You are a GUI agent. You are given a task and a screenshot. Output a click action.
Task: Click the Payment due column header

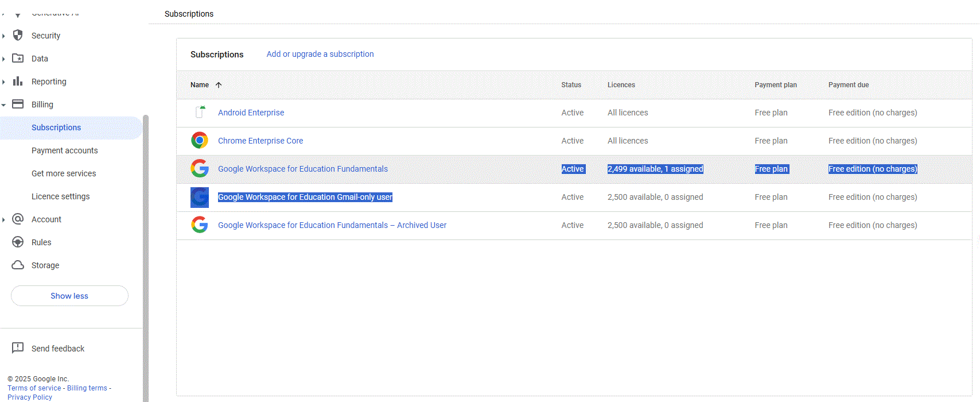[x=849, y=85]
